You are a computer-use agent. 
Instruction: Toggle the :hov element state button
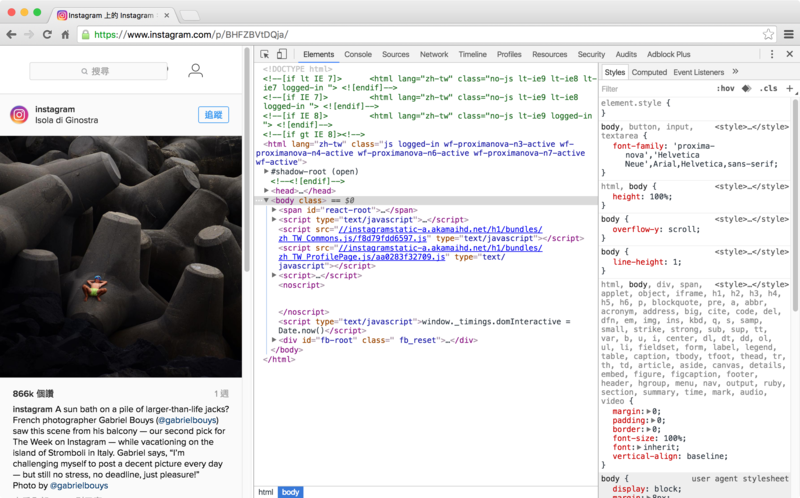click(725, 88)
